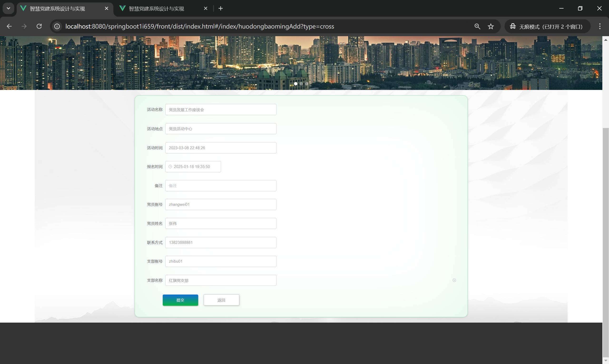Focus the 备注 remarks field

[221, 186]
